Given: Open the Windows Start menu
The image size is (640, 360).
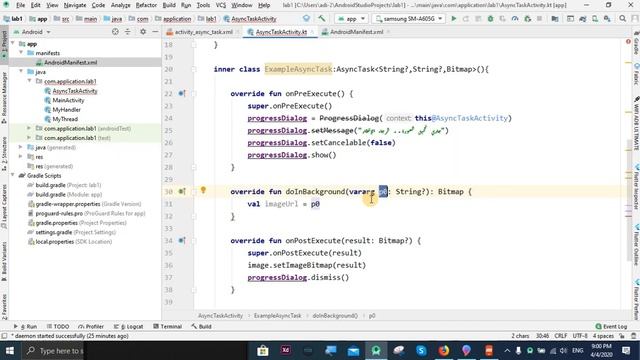Looking at the screenshot, I should coord(9,351).
